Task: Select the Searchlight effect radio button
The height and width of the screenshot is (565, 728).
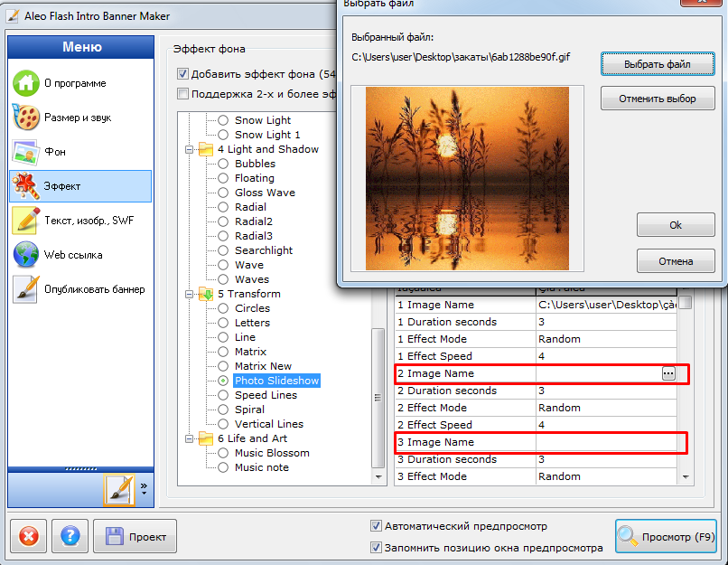Action: (x=223, y=250)
